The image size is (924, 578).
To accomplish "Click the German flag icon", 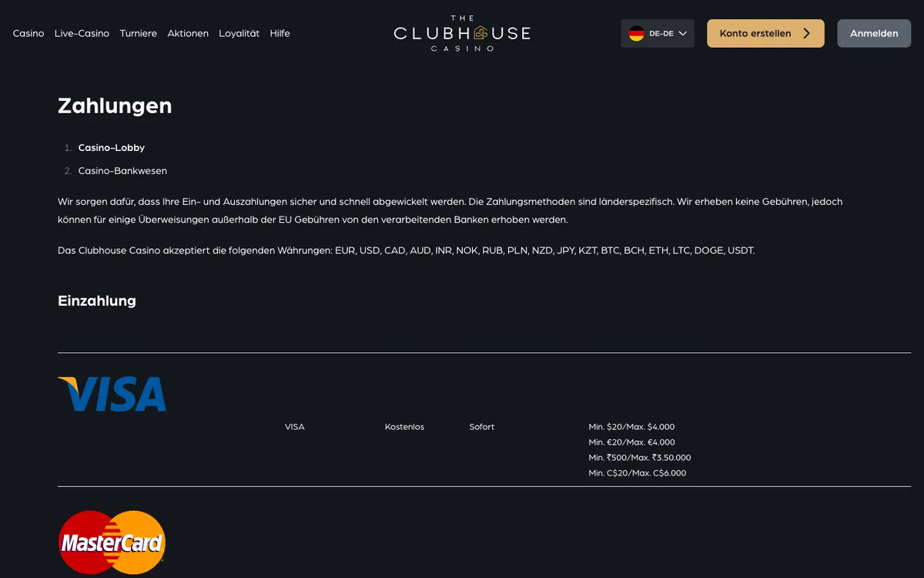I will click(636, 33).
